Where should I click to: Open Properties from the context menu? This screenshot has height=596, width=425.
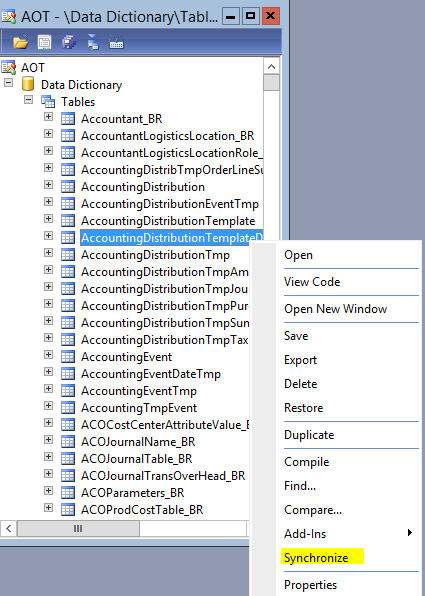click(x=311, y=584)
